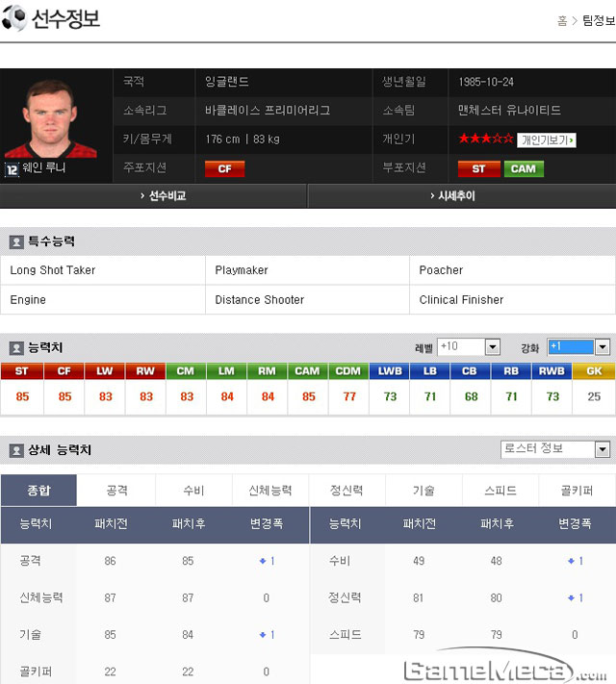
Task: Click the RW position column header
Action: point(145,371)
